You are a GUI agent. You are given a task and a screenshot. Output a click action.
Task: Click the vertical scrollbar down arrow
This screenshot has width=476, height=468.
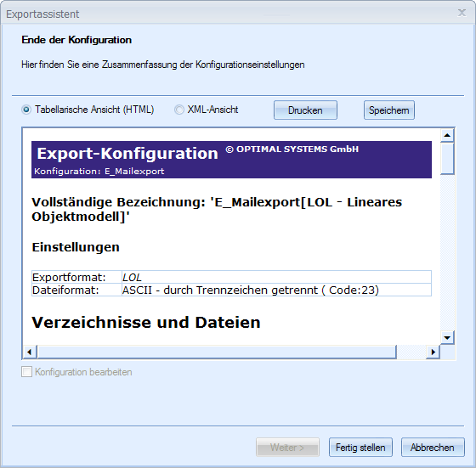447,337
